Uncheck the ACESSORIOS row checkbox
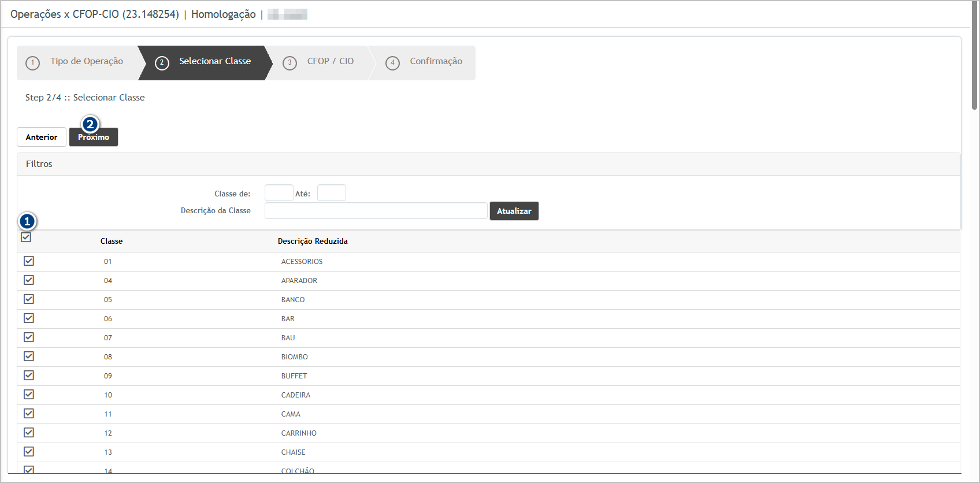Image resolution: width=980 pixels, height=483 pixels. point(29,261)
